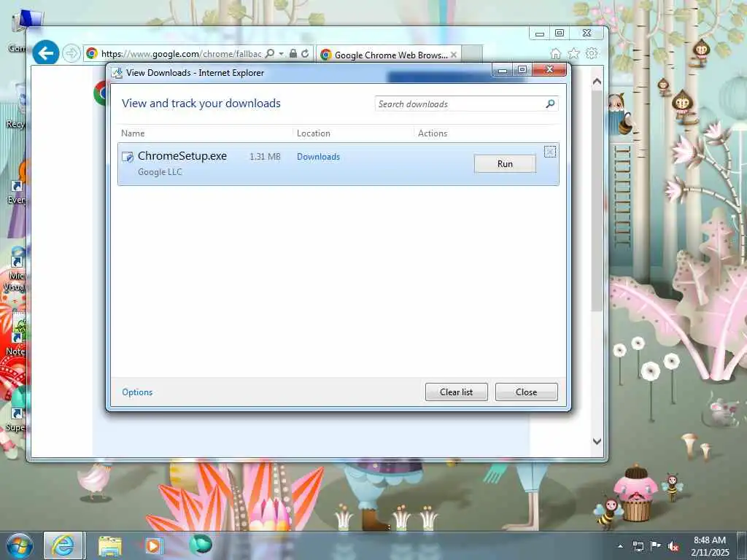The image size is (747, 560).
Task: Click the IE page scrollbar down arrow
Action: [597, 441]
